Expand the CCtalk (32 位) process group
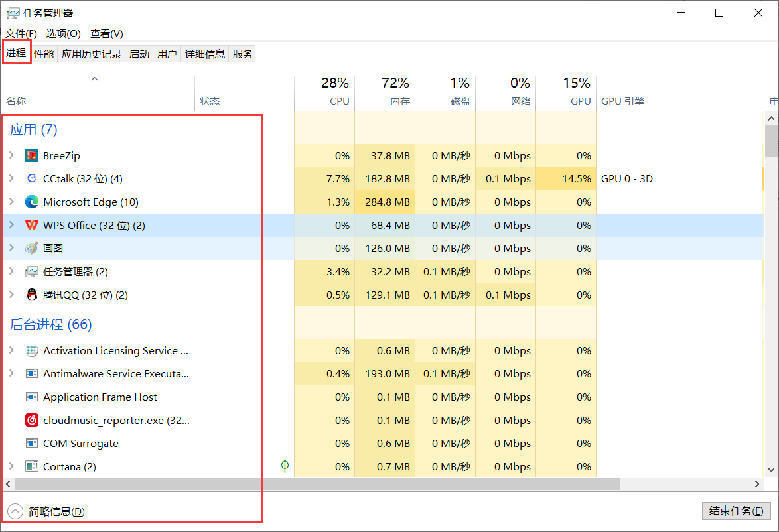 click(11, 178)
